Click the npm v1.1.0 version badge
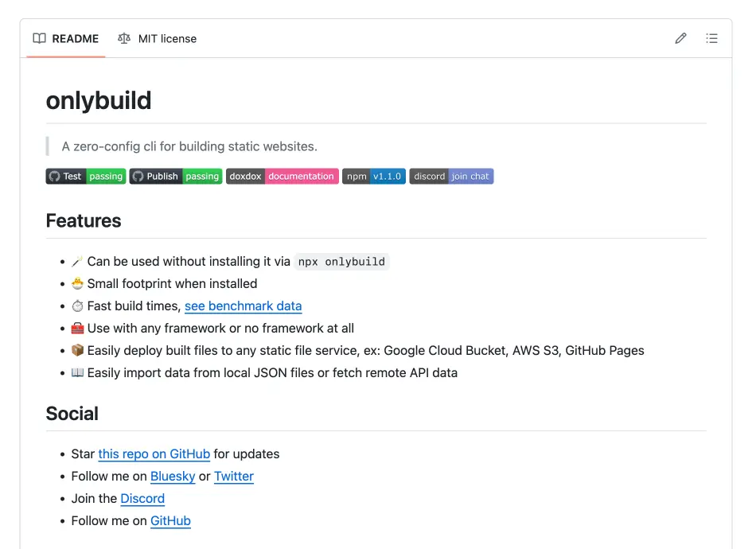Image resolution: width=756 pixels, height=549 pixels. (x=373, y=176)
